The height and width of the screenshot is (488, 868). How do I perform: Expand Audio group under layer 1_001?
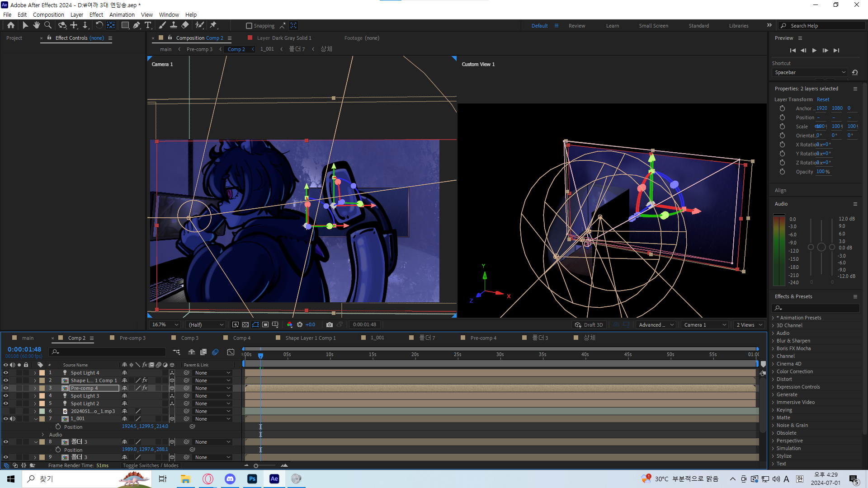coord(43,434)
